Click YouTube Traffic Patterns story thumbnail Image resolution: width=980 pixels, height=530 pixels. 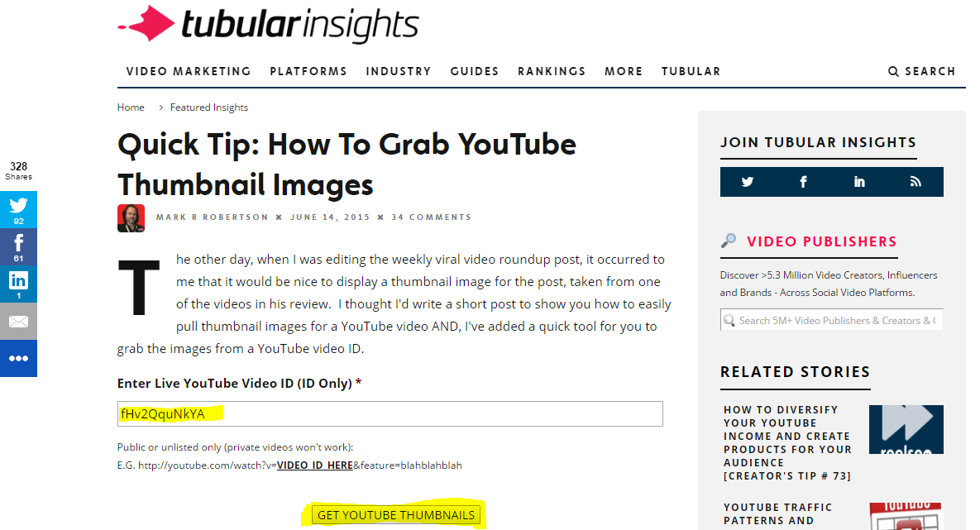[x=906, y=516]
